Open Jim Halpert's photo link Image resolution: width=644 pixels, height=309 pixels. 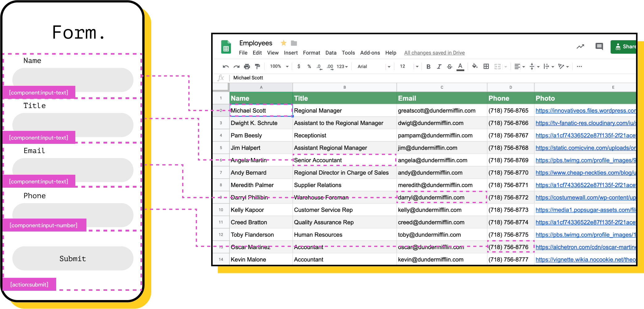[x=586, y=148]
